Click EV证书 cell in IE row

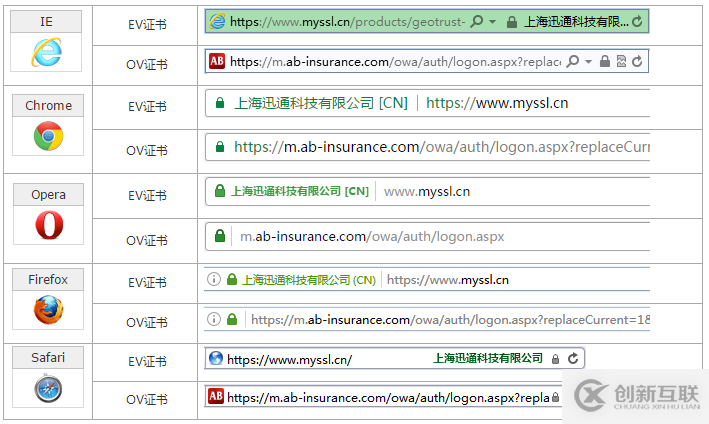[x=147, y=24]
